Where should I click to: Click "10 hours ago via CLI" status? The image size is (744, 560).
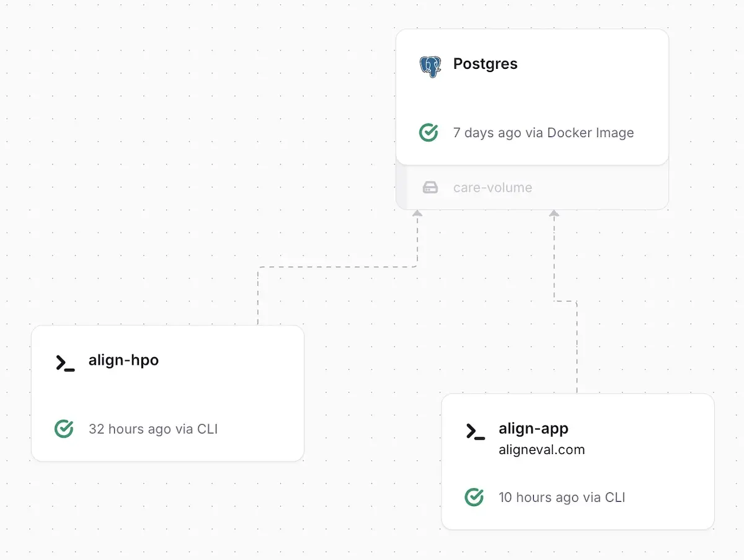[x=561, y=497]
